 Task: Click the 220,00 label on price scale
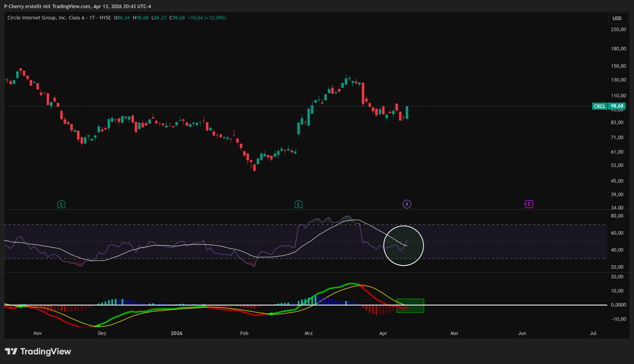618,29
